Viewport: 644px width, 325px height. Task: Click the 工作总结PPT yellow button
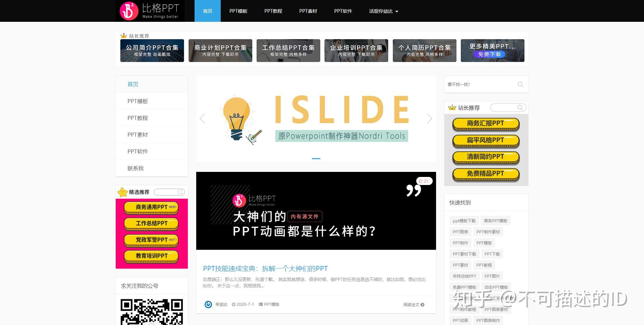151,224
